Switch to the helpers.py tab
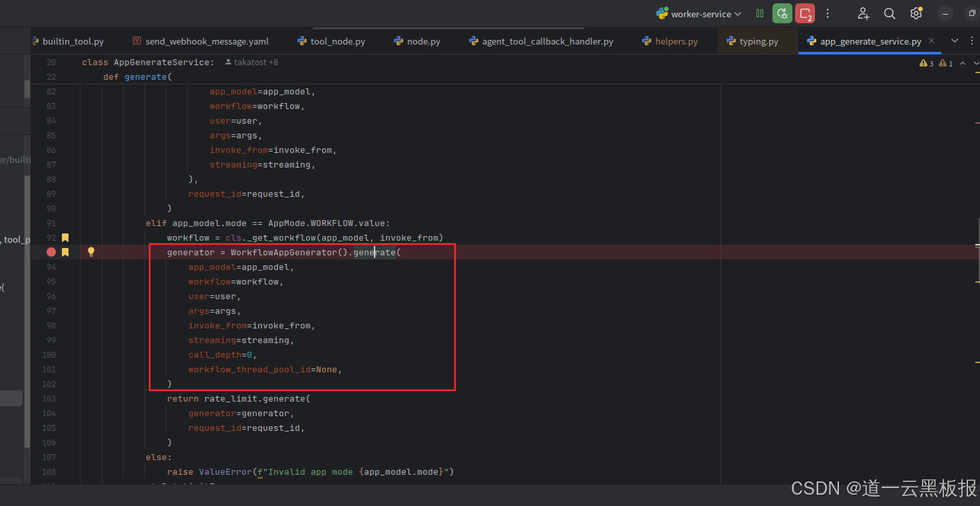 point(675,41)
